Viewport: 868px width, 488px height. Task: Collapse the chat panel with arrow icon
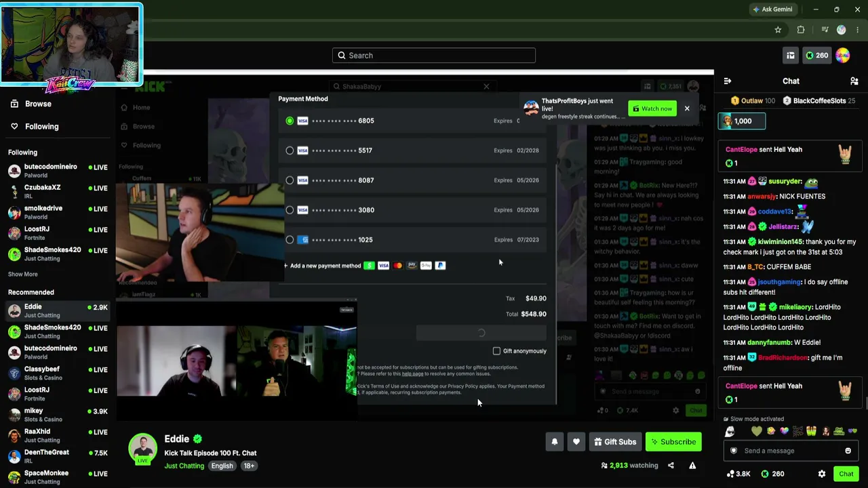(728, 81)
